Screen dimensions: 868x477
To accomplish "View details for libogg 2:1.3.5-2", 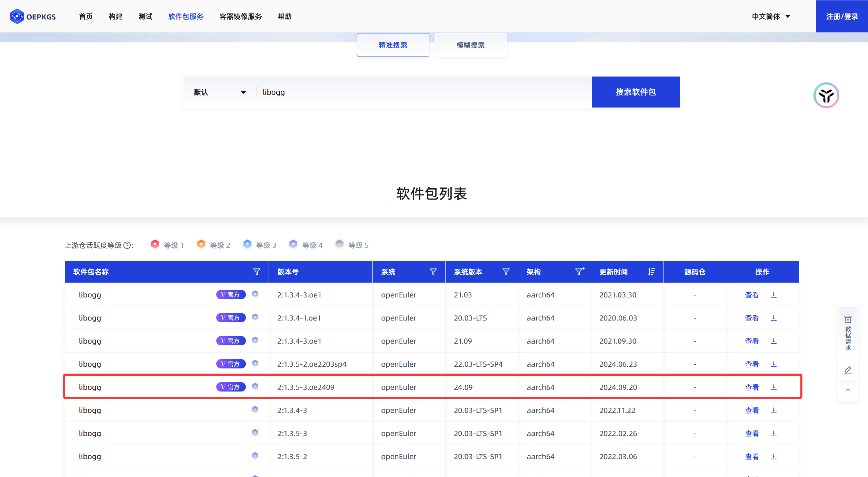I will (x=752, y=457).
